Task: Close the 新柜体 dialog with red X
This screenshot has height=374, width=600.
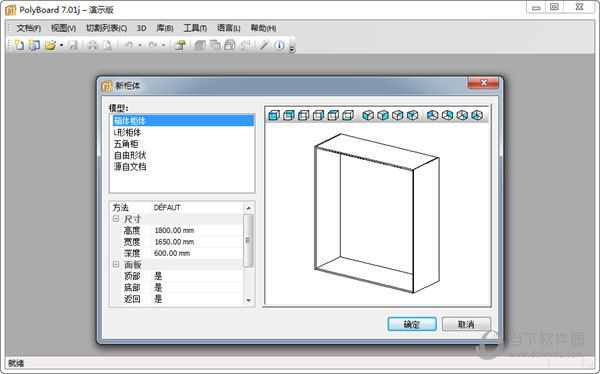Action: 483,83
